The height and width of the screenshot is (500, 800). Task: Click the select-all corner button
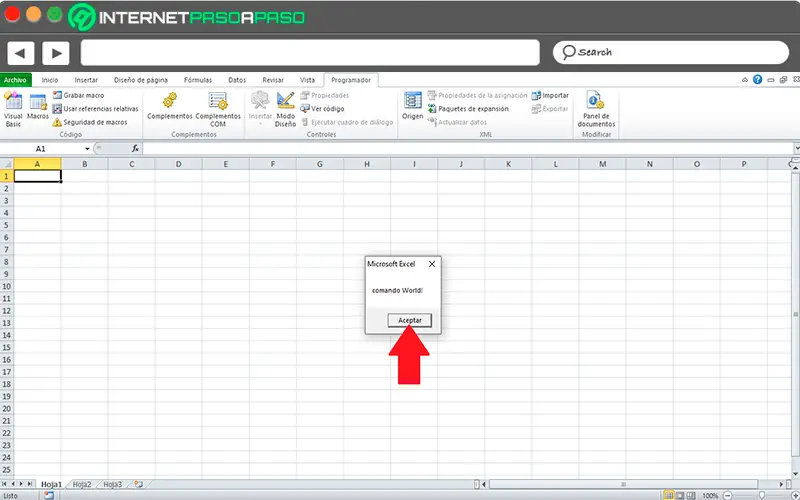[7, 164]
